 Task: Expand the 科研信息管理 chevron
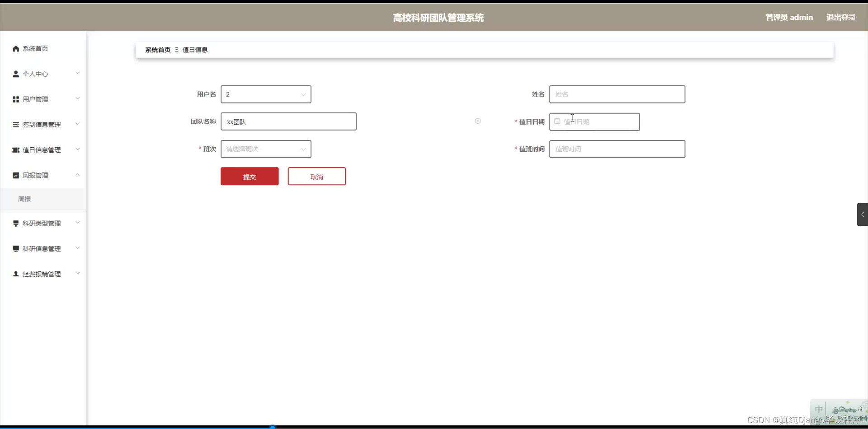pyautogui.click(x=78, y=248)
